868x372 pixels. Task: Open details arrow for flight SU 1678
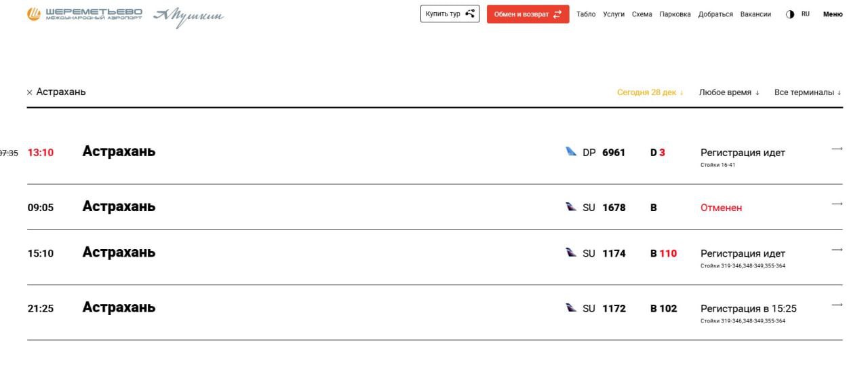(x=837, y=204)
